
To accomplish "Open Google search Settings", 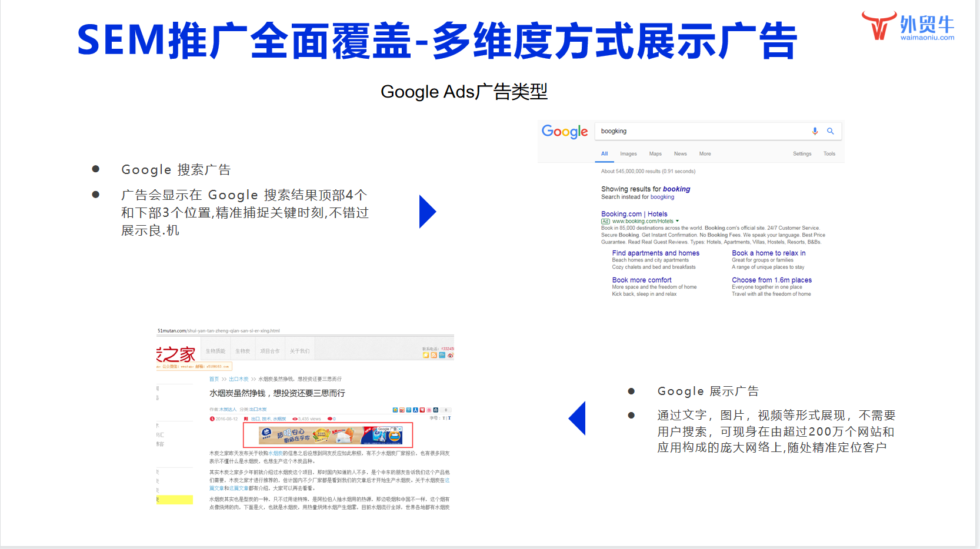I will pos(802,153).
